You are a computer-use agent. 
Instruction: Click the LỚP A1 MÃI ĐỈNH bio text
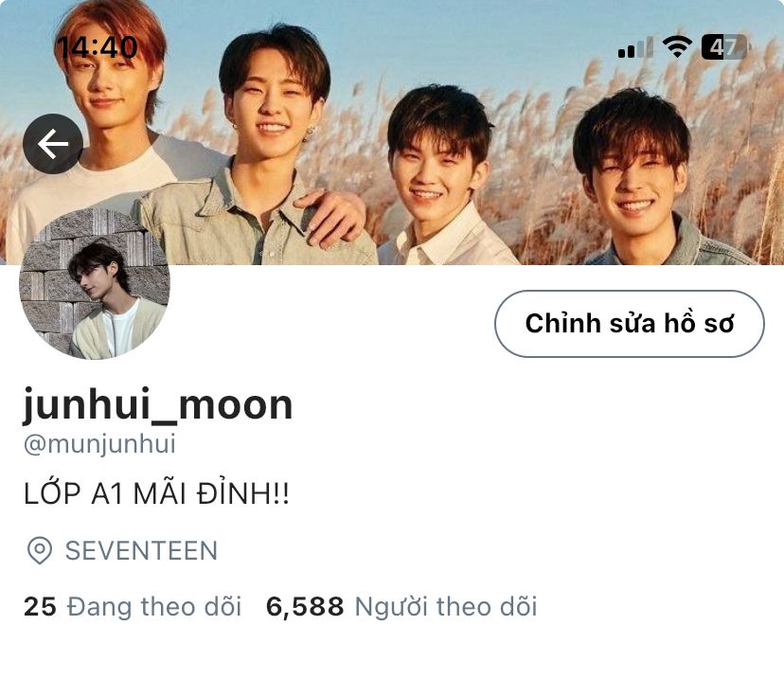click(156, 494)
